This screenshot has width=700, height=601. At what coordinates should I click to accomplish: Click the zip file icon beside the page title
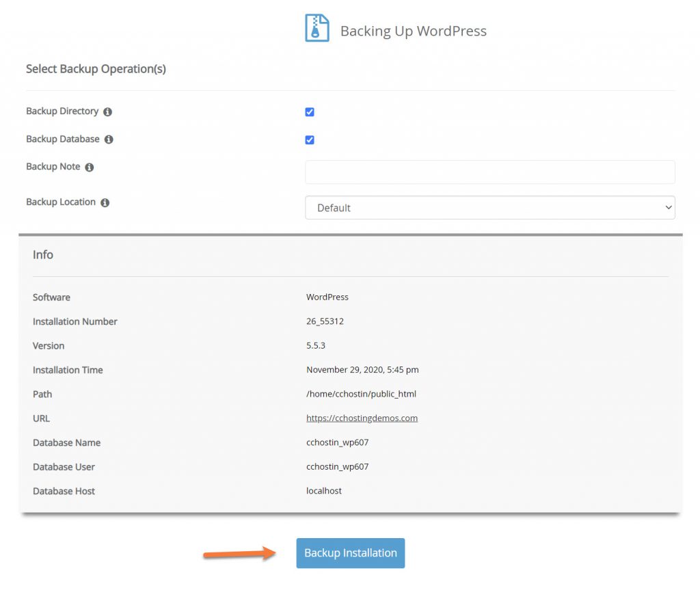pyautogui.click(x=317, y=29)
